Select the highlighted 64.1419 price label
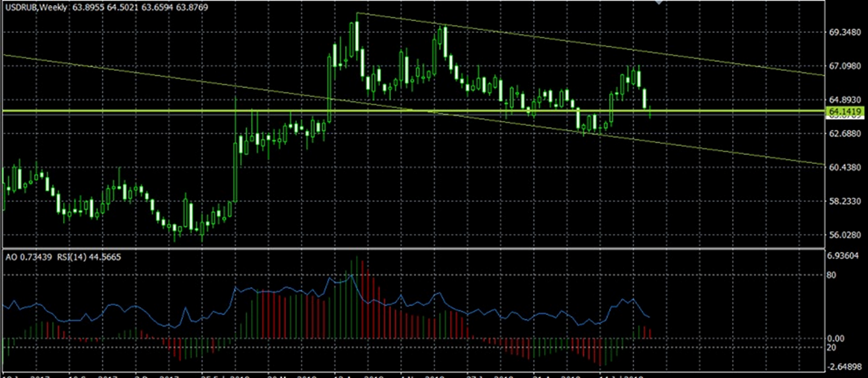Viewport: 868px width, 378px height. tap(845, 111)
